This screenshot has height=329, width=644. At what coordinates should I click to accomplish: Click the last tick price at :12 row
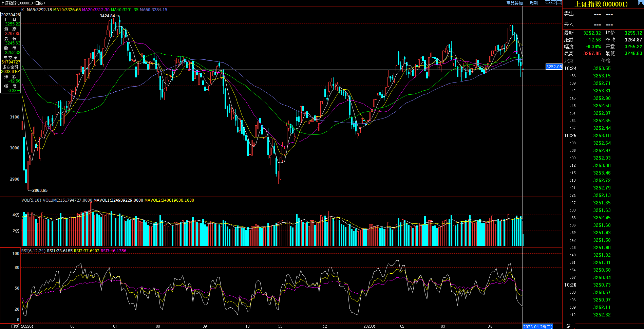tap(602, 315)
